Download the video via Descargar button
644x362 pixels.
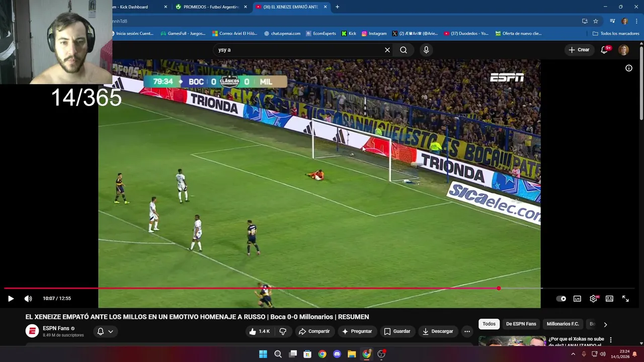point(438,331)
